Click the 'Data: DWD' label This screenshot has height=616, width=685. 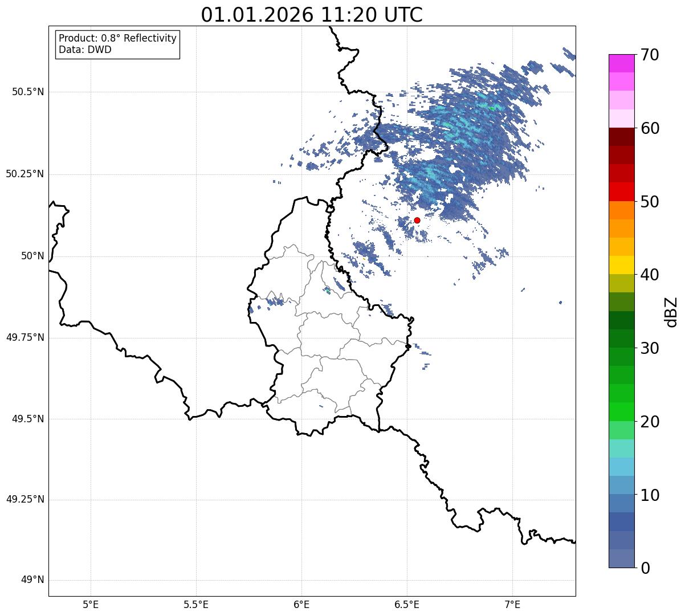pos(85,50)
